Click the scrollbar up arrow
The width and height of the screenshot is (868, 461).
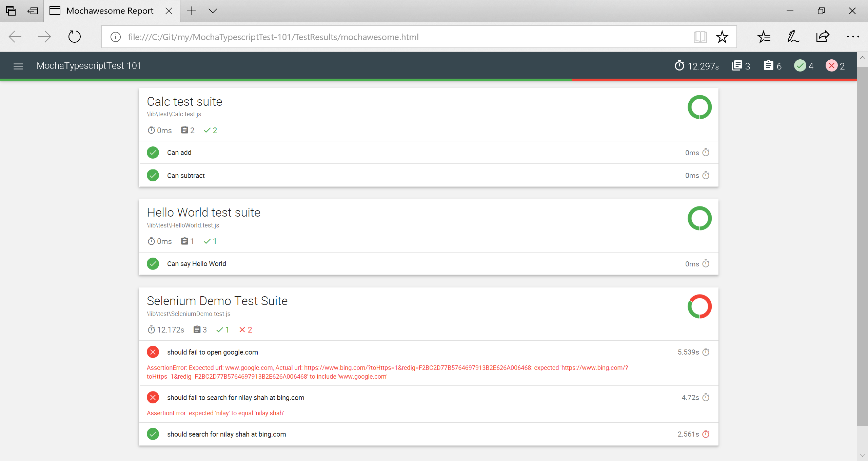pyautogui.click(x=863, y=58)
